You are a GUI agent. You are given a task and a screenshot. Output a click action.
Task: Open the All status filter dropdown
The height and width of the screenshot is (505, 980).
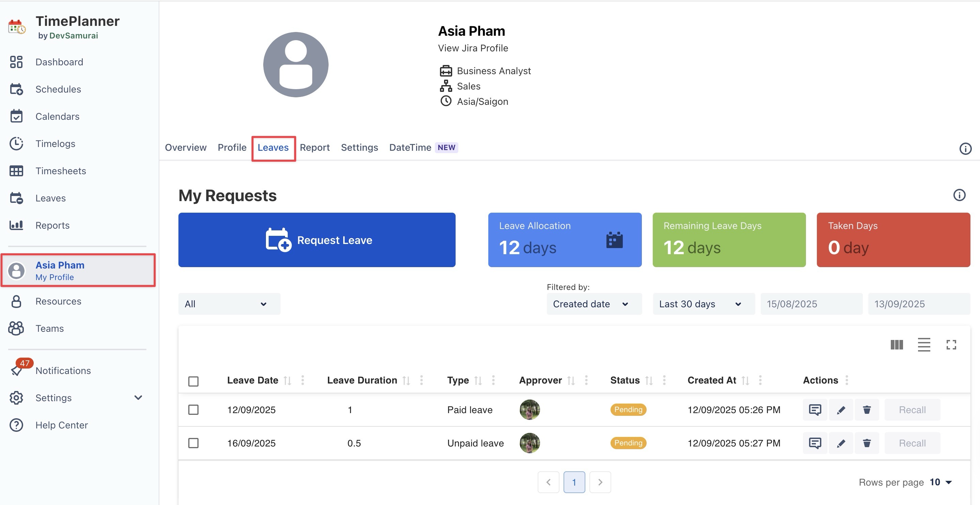pyautogui.click(x=229, y=304)
